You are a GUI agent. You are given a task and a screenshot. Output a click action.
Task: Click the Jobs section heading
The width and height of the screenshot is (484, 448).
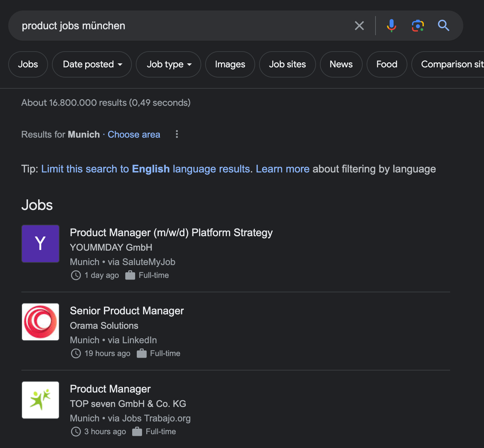pos(37,205)
